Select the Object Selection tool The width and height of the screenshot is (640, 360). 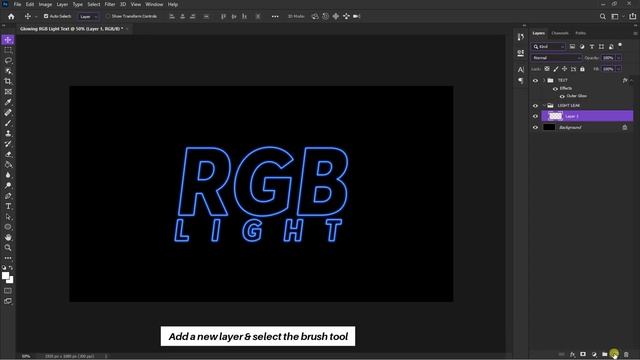click(x=8, y=71)
